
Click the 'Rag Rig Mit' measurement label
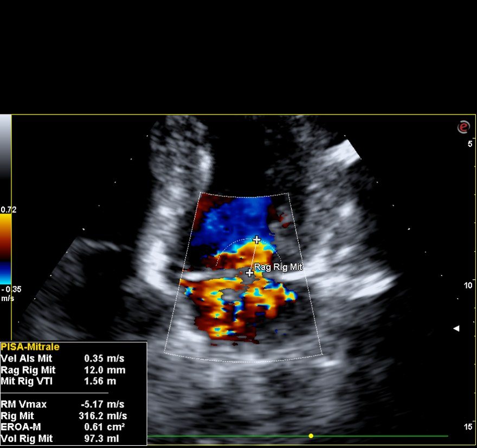(x=278, y=267)
